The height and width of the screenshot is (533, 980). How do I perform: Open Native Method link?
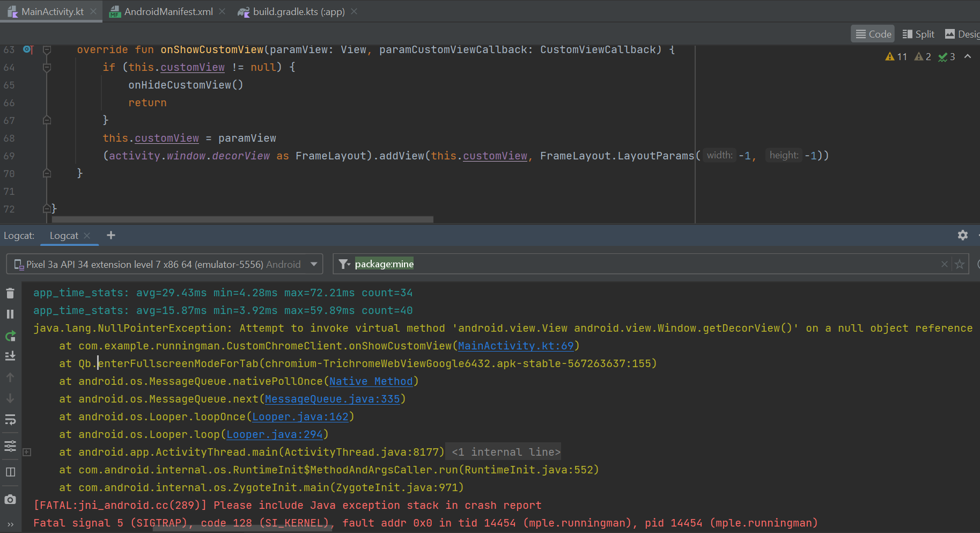[371, 381]
